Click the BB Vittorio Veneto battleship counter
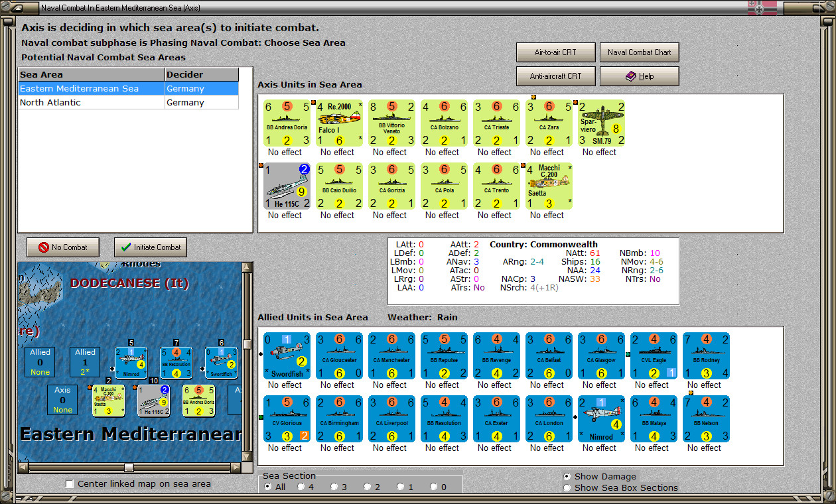Screen dimensions: 836x504 tap(391, 123)
